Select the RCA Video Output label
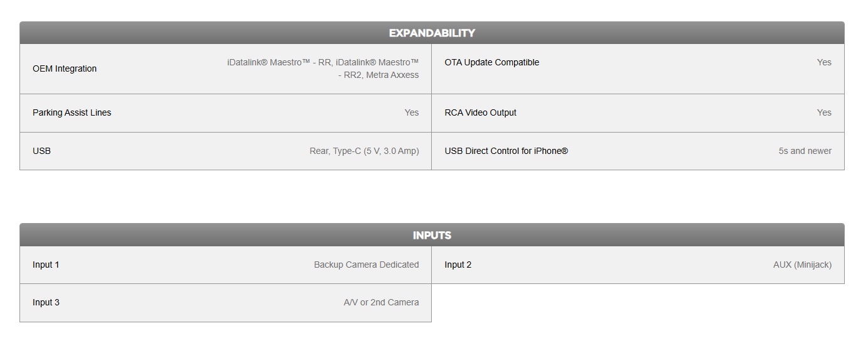Image resolution: width=868 pixels, height=355 pixels. (481, 112)
